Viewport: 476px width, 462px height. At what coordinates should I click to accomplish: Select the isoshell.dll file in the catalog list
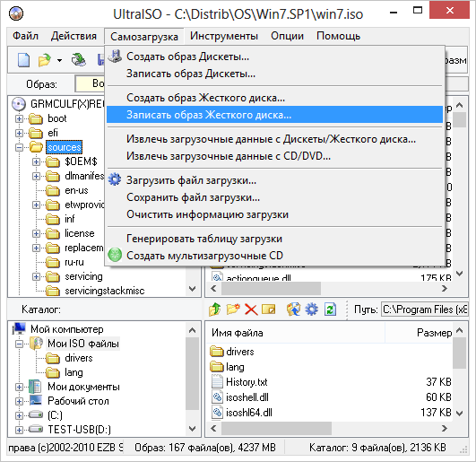[x=247, y=397]
